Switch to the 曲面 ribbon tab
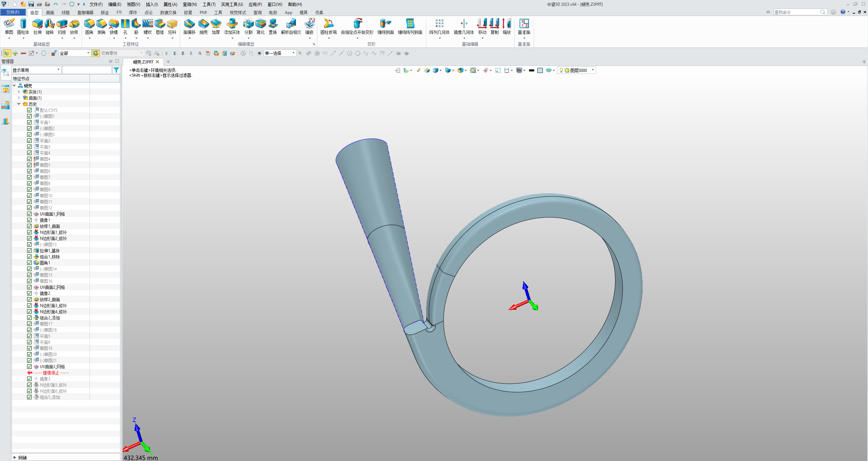 50,13
